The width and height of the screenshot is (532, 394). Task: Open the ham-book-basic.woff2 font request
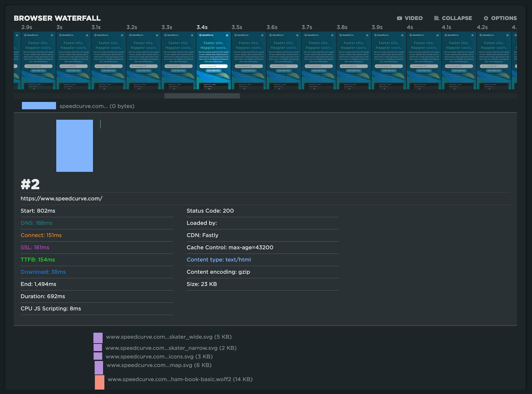click(x=180, y=379)
